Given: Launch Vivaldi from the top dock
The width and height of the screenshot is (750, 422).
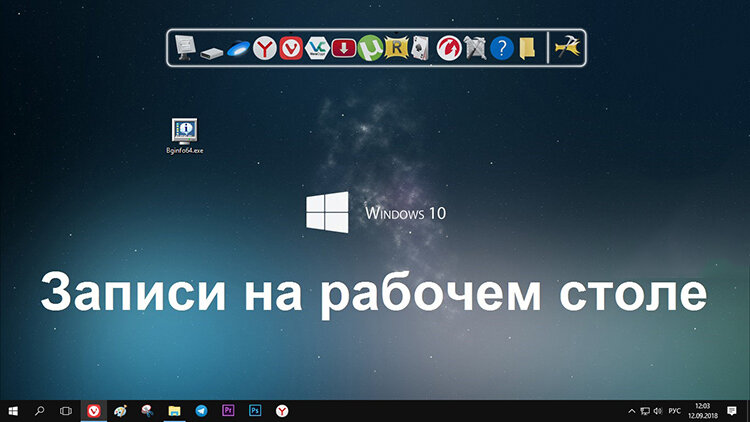Looking at the screenshot, I should pyautogui.click(x=291, y=48).
